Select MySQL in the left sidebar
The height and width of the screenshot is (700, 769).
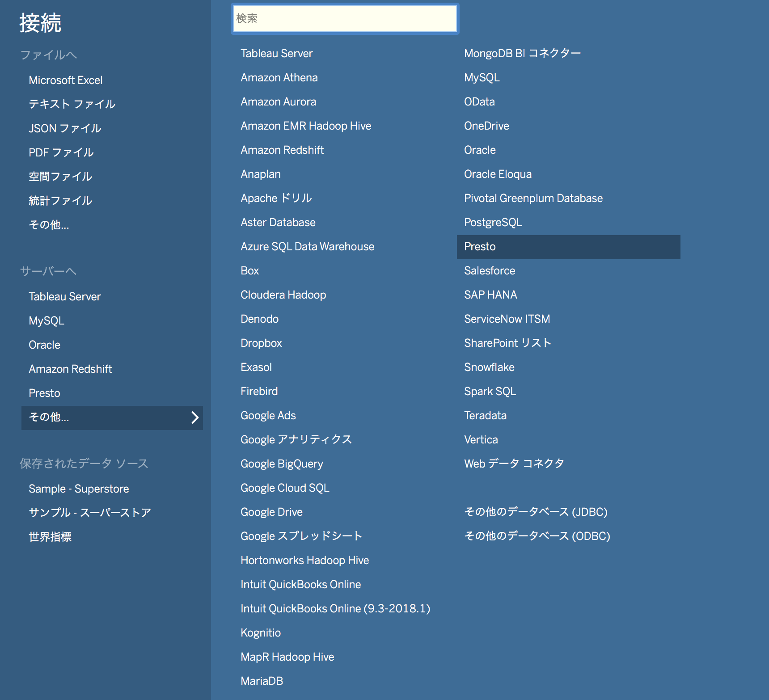[46, 321]
